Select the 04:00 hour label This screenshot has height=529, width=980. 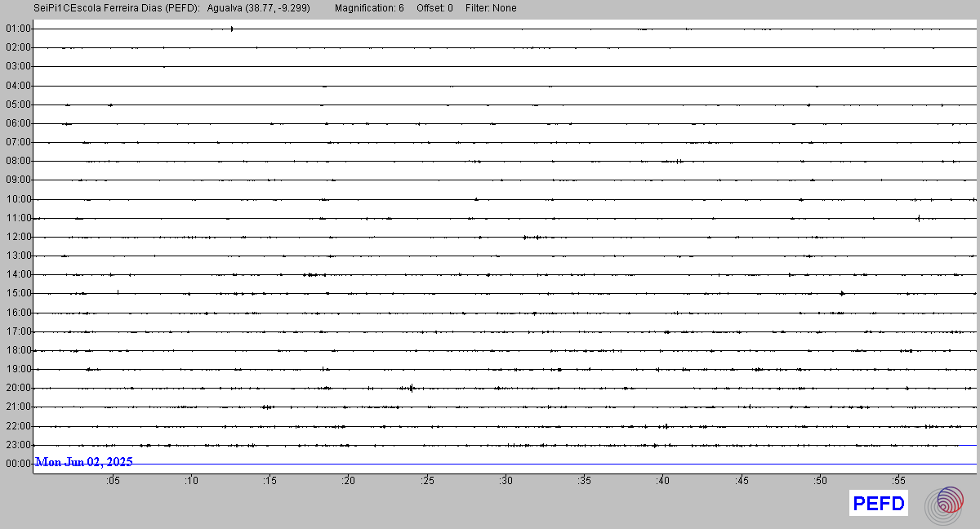click(18, 86)
